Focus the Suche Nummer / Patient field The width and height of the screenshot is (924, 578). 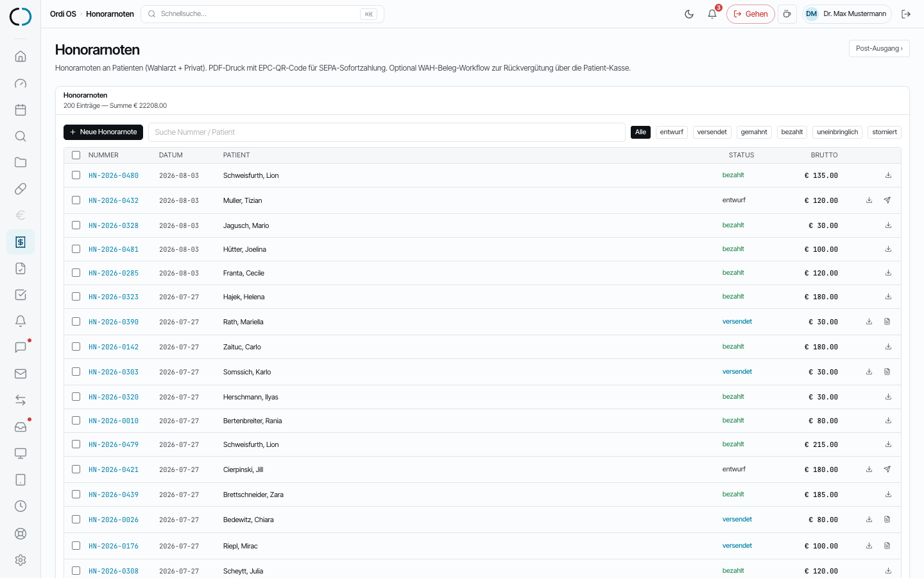pos(387,132)
